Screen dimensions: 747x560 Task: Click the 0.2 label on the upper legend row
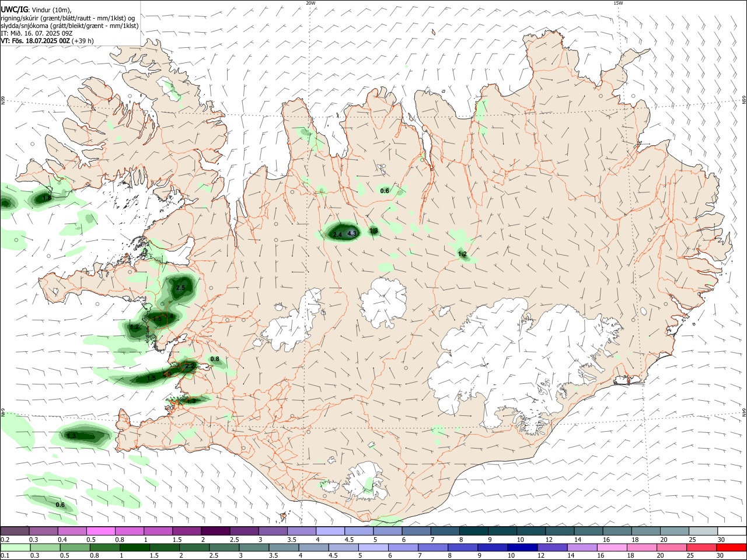(5, 540)
